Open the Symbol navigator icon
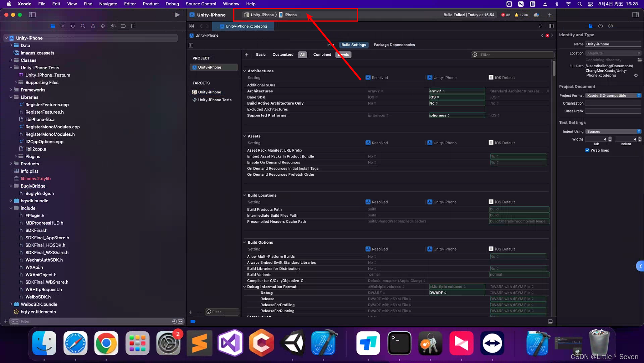 click(73, 26)
